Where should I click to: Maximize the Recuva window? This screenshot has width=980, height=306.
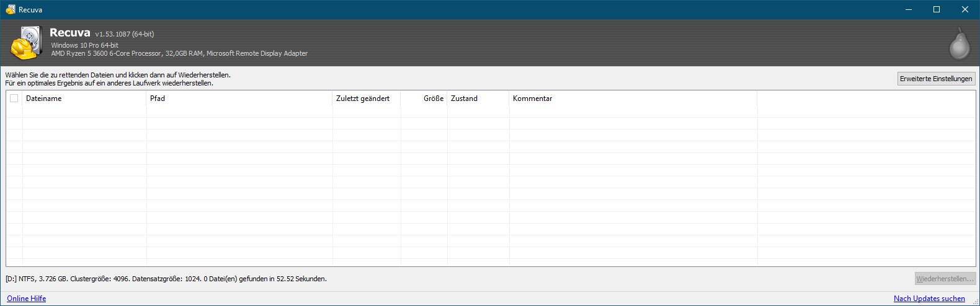[x=937, y=9]
